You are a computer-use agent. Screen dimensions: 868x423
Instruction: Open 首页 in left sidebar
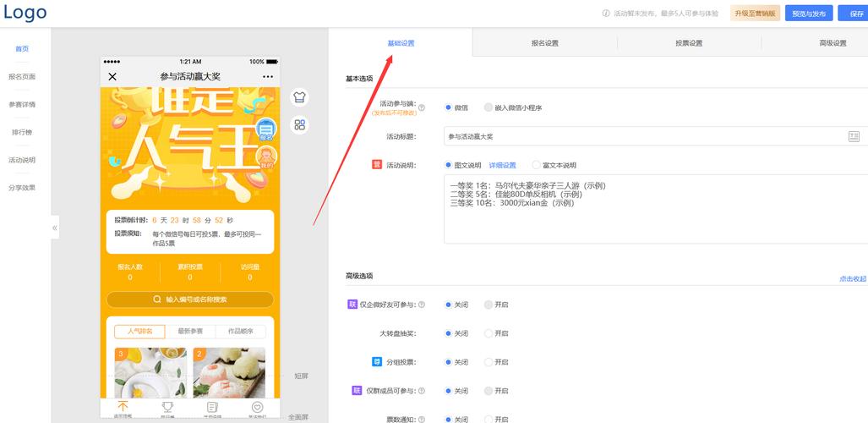click(x=22, y=49)
